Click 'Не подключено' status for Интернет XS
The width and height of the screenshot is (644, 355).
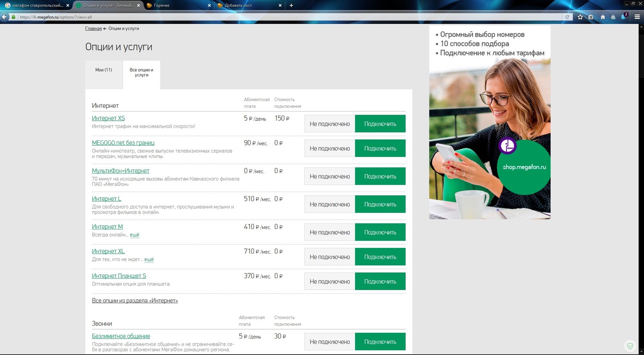(x=330, y=124)
